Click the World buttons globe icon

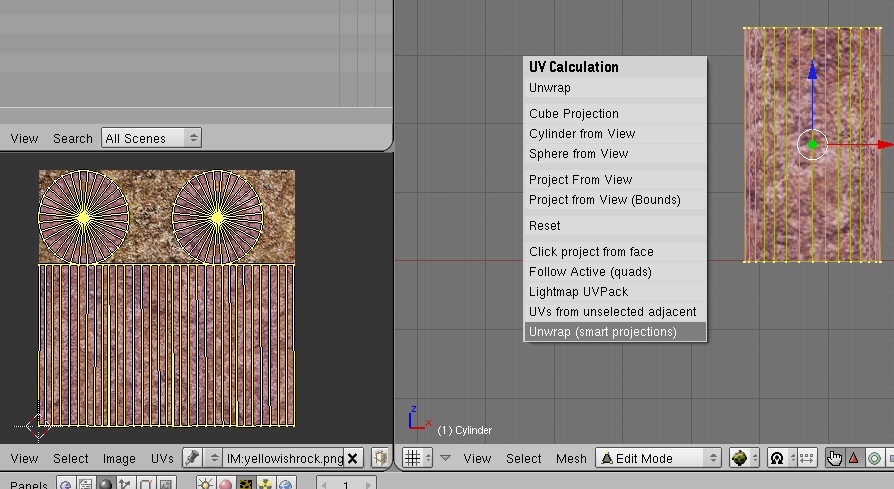coord(286,484)
